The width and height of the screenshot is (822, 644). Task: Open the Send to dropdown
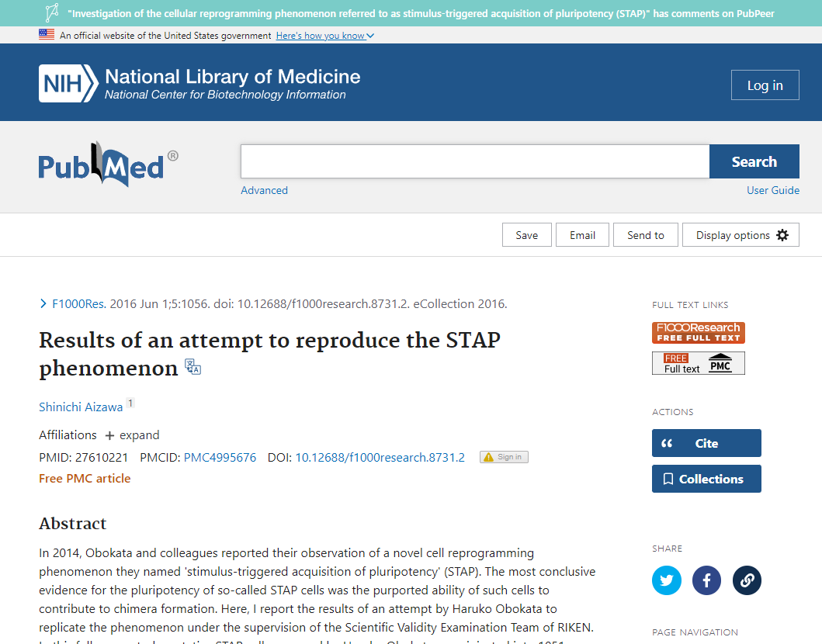tap(645, 234)
